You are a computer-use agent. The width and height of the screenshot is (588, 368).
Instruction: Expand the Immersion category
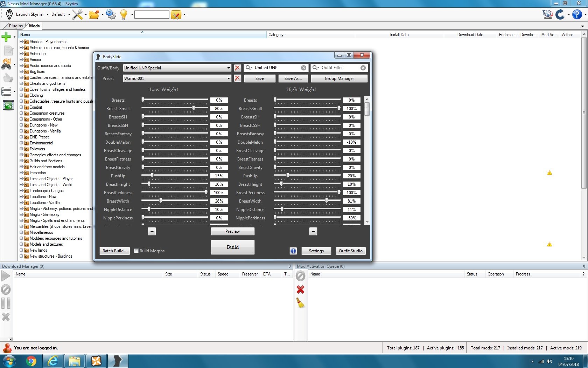(21, 173)
